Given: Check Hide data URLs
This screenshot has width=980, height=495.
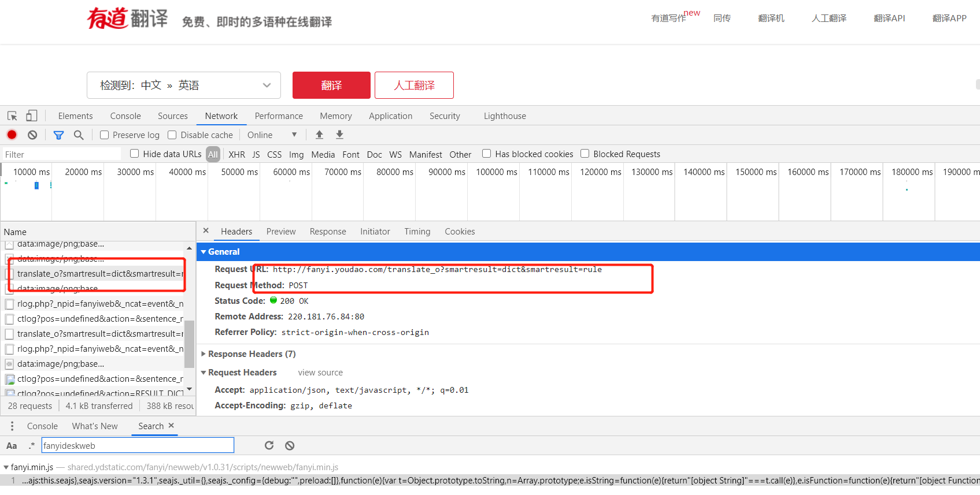Looking at the screenshot, I should click(x=134, y=153).
